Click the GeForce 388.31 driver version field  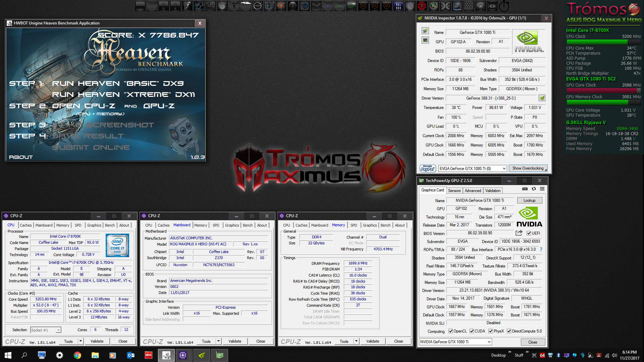(x=491, y=98)
